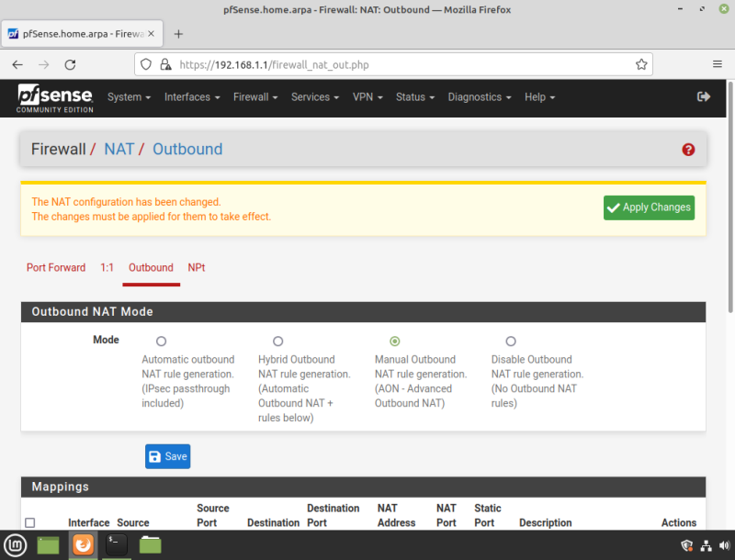This screenshot has width=735, height=560.
Task: Select Automatic outbound NAT rule generation
Action: pyautogui.click(x=162, y=342)
